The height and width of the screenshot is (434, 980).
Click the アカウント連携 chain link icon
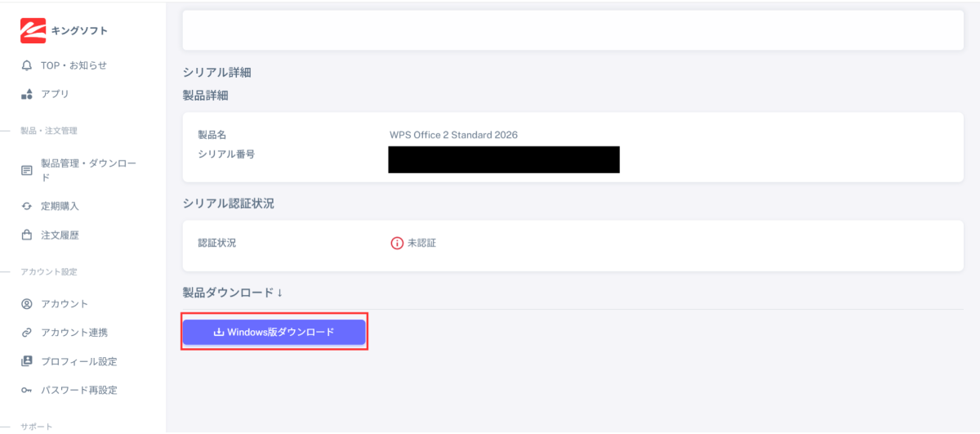pyautogui.click(x=27, y=333)
